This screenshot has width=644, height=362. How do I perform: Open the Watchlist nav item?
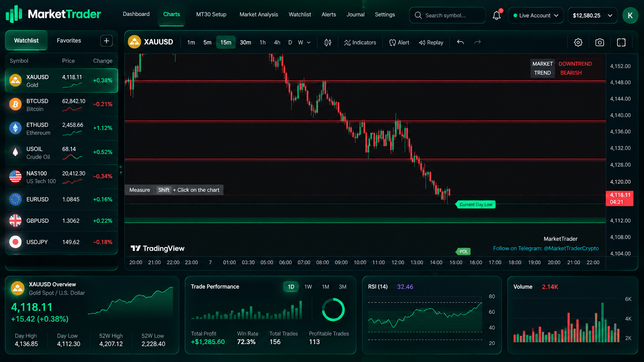coord(300,15)
